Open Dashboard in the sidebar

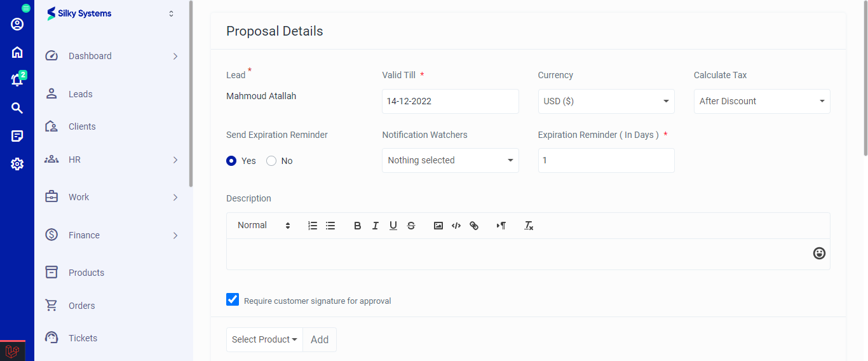click(x=90, y=56)
